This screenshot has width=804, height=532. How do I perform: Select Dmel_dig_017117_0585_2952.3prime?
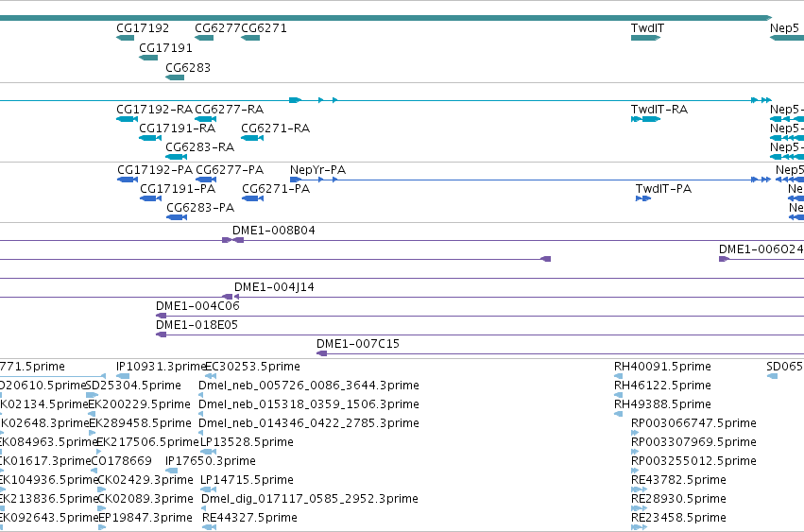310,499
